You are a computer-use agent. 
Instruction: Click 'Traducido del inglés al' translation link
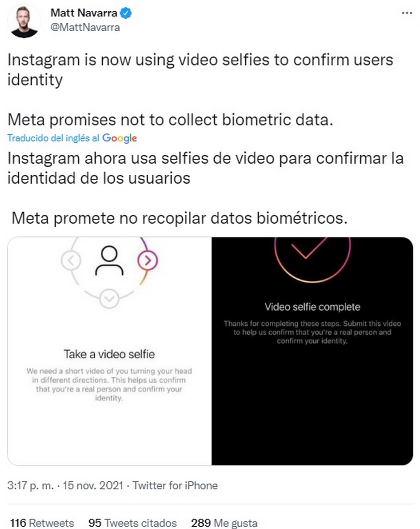(x=53, y=138)
